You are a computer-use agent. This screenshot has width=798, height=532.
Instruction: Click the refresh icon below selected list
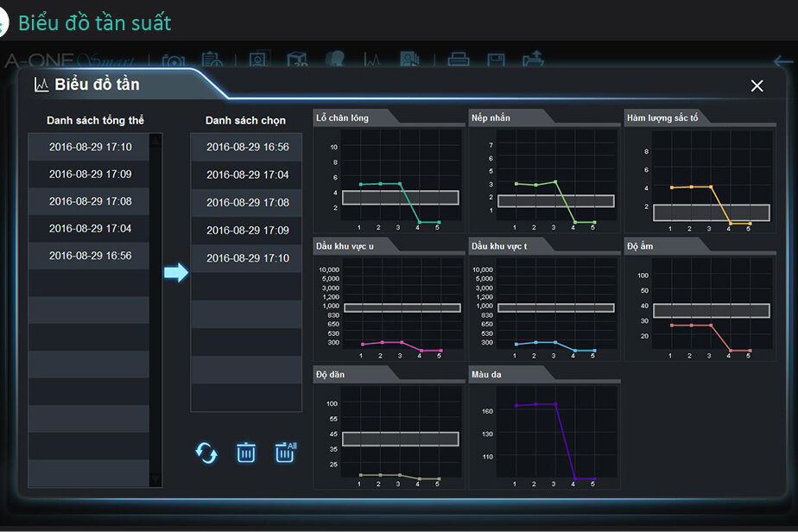coord(206,453)
